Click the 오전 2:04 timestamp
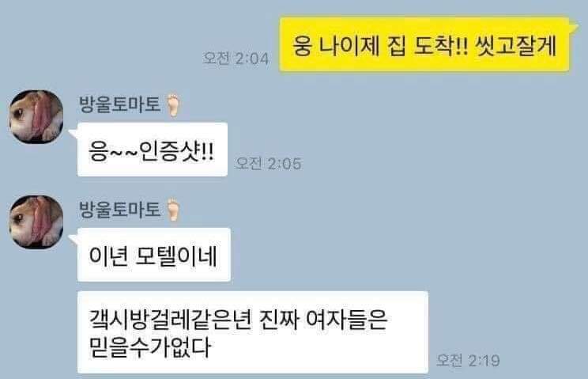 pyautogui.click(x=236, y=59)
